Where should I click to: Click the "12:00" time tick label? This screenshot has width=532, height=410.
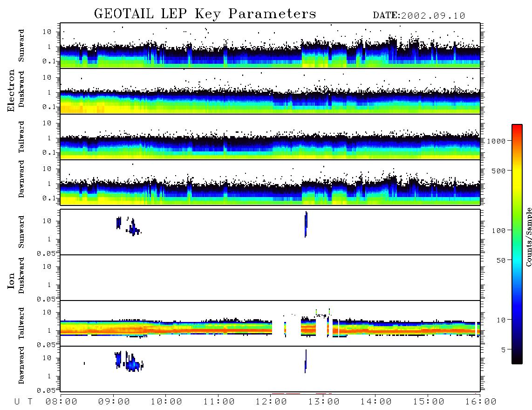pyautogui.click(x=271, y=402)
